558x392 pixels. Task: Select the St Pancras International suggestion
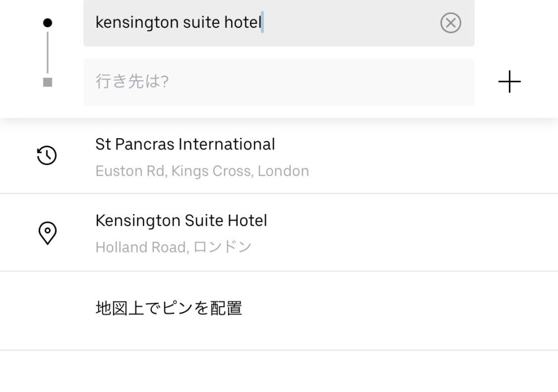(185, 144)
